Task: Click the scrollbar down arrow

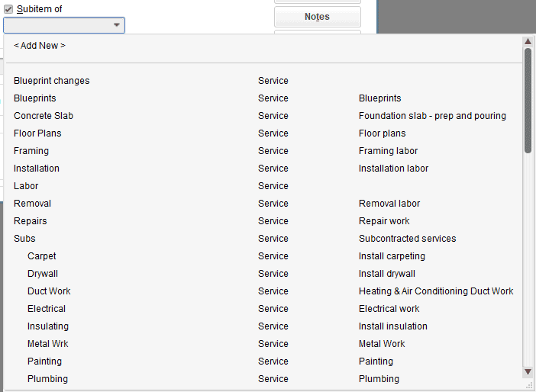Action: tap(528, 372)
